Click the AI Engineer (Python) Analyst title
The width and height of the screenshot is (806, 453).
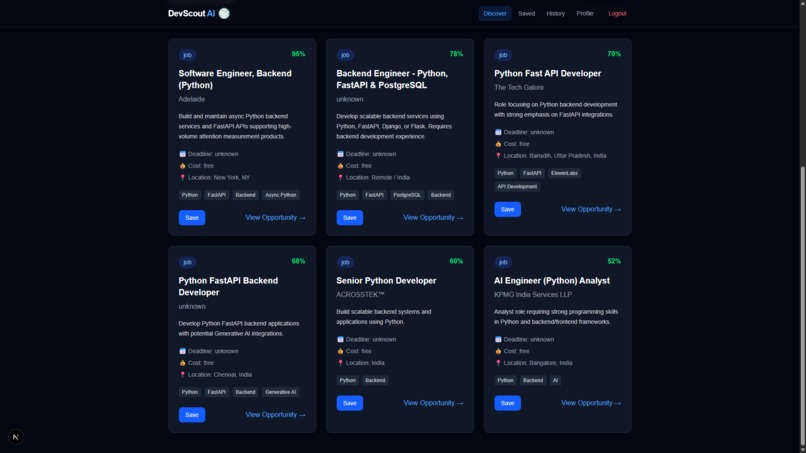552,281
